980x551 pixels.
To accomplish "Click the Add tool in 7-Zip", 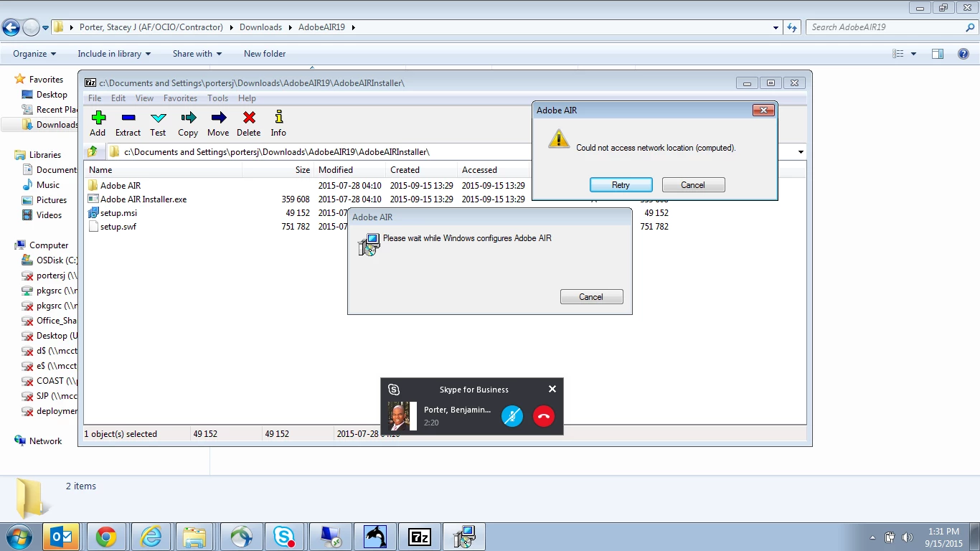I will [x=98, y=123].
